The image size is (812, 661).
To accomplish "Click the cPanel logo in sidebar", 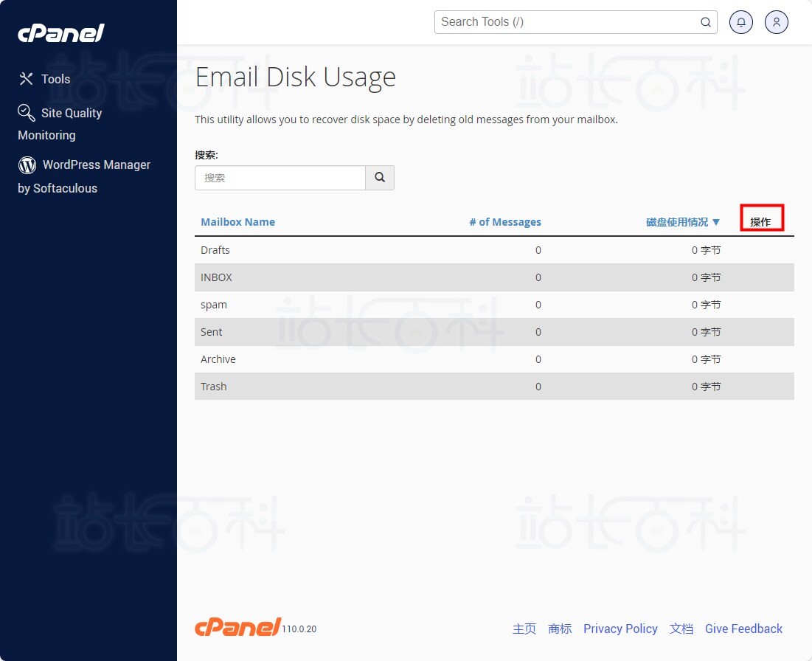I will tap(61, 33).
